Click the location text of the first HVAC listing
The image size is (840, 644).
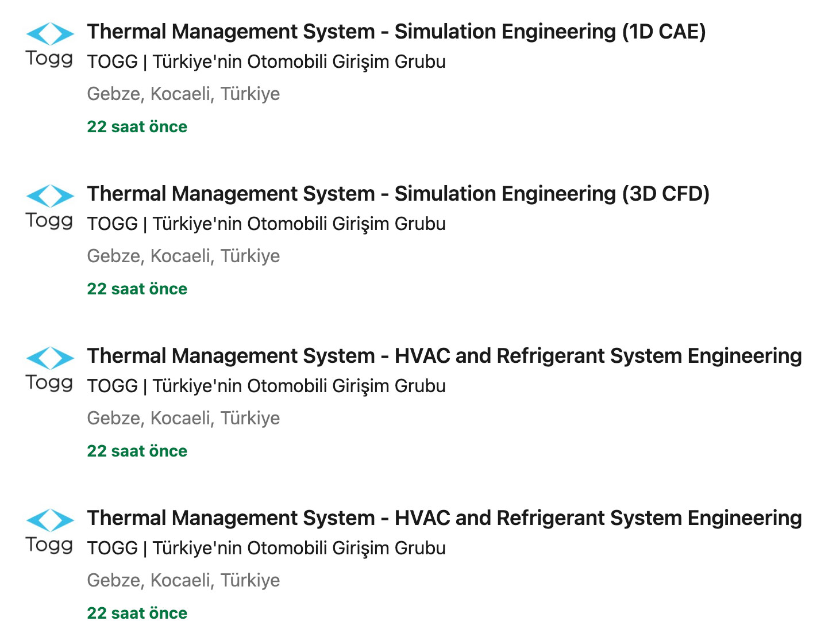(x=183, y=418)
